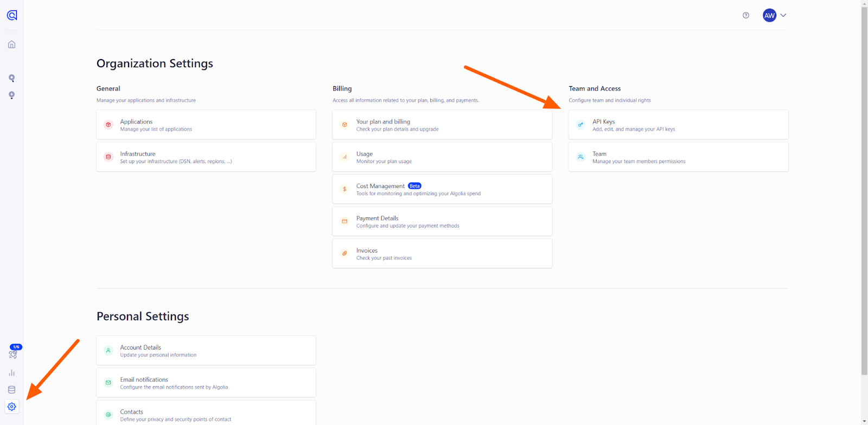
Task: Open the Recommend lightbulb icon in the sidebar
Action: pos(11,95)
